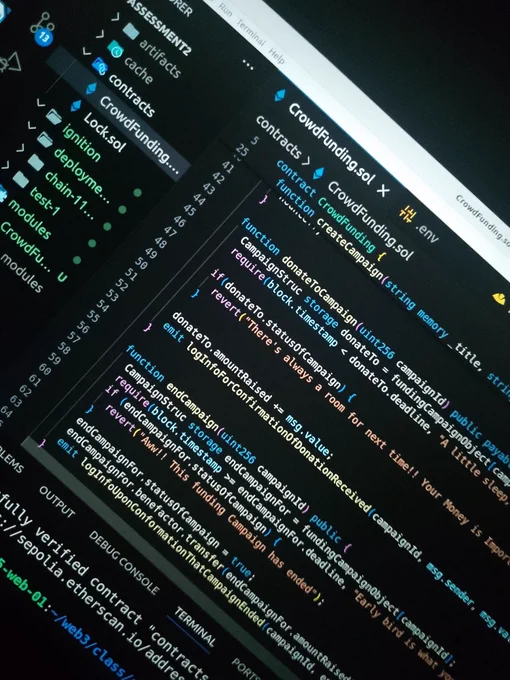The width and height of the screenshot is (510, 680).
Task: Open the Run and Debug view
Action: click(10, 63)
